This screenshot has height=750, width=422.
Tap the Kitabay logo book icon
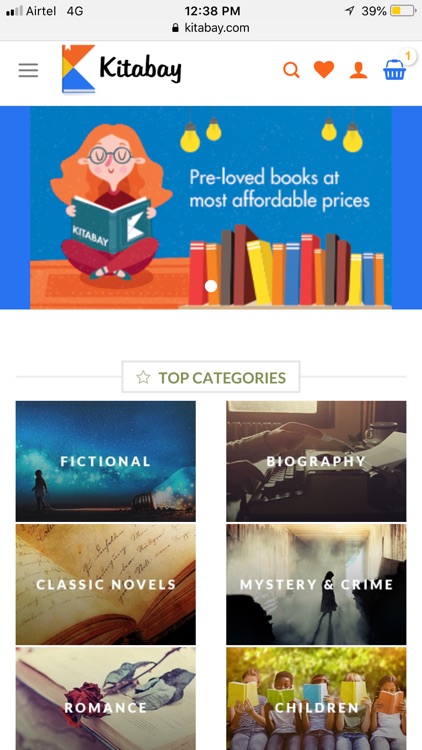tap(78, 69)
